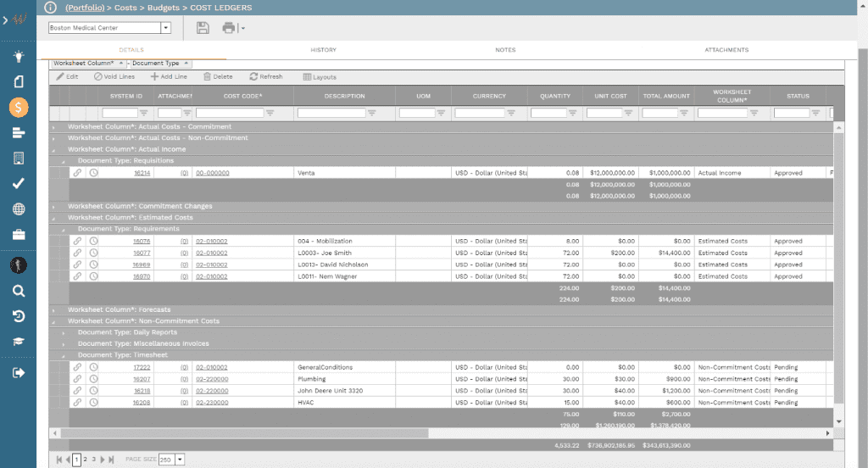Switch to the History tab
The height and width of the screenshot is (468, 868).
click(323, 50)
